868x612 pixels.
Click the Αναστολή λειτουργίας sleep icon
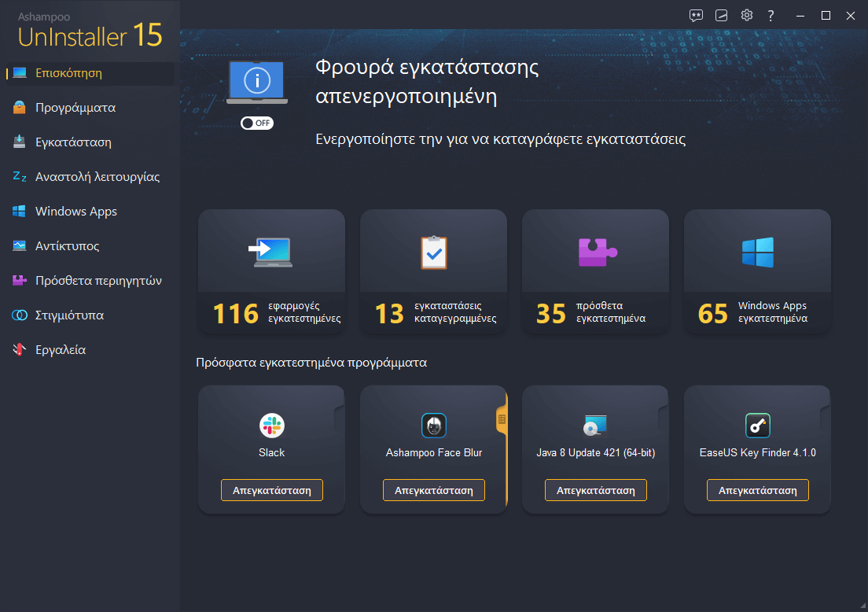[20, 177]
